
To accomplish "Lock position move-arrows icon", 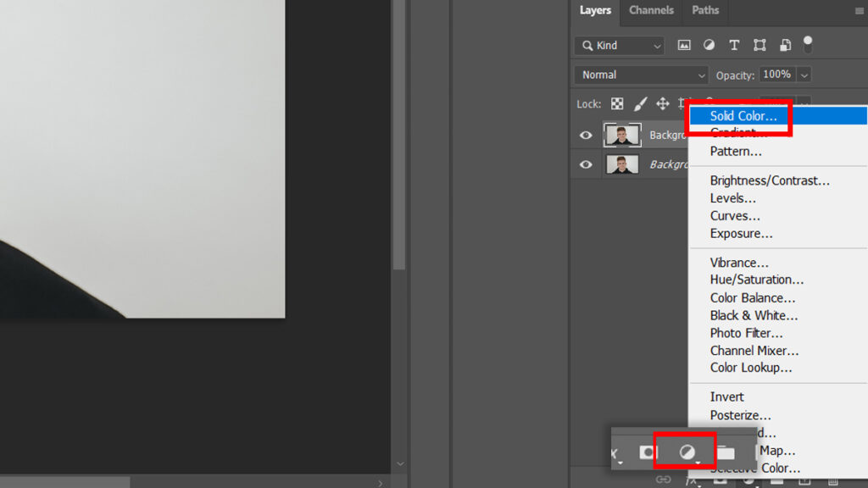I will point(663,104).
